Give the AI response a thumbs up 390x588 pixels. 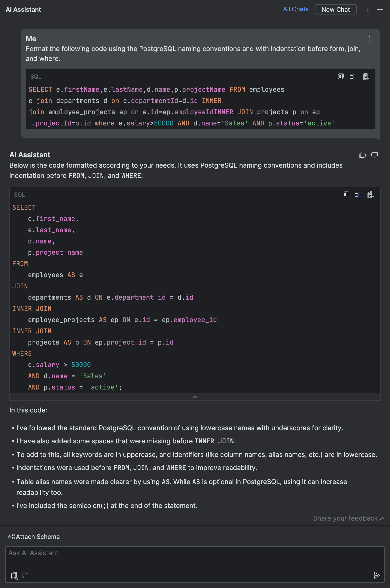pyautogui.click(x=362, y=155)
